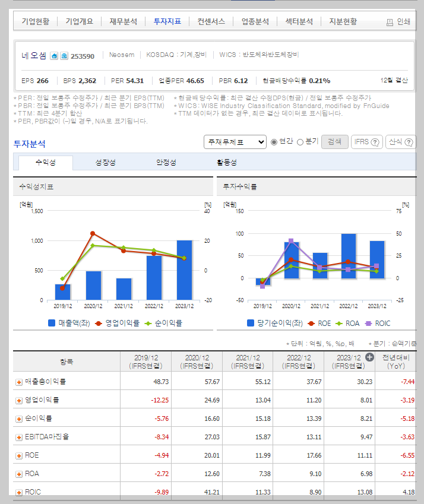This screenshot has width=424, height=504.
Task: Open the 컨센서스 menu tab
Action: 211,21
